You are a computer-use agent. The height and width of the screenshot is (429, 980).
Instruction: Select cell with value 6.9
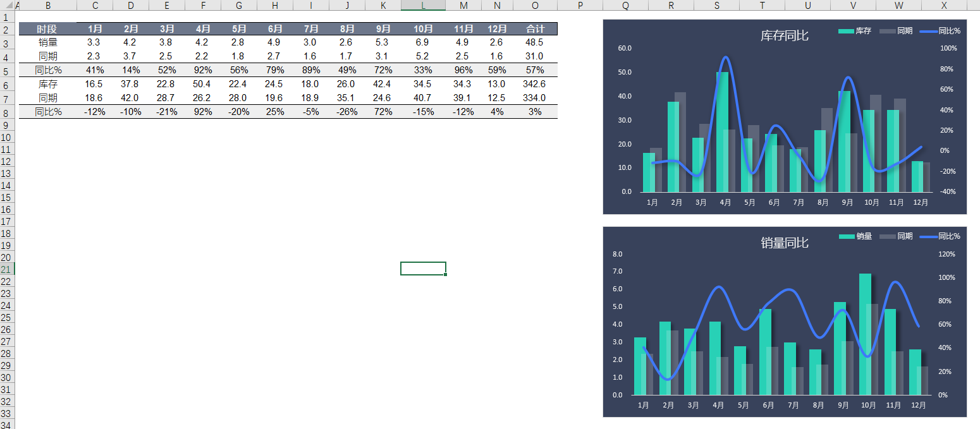coord(423,42)
